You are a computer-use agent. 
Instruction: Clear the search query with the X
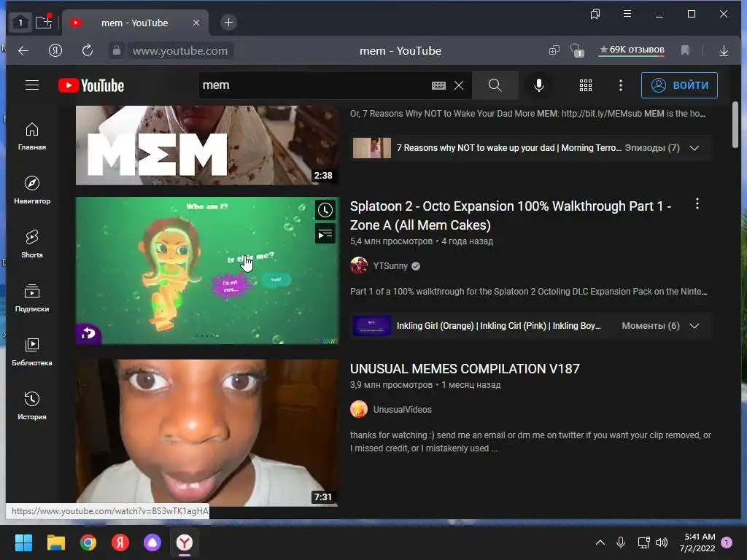pyautogui.click(x=459, y=85)
